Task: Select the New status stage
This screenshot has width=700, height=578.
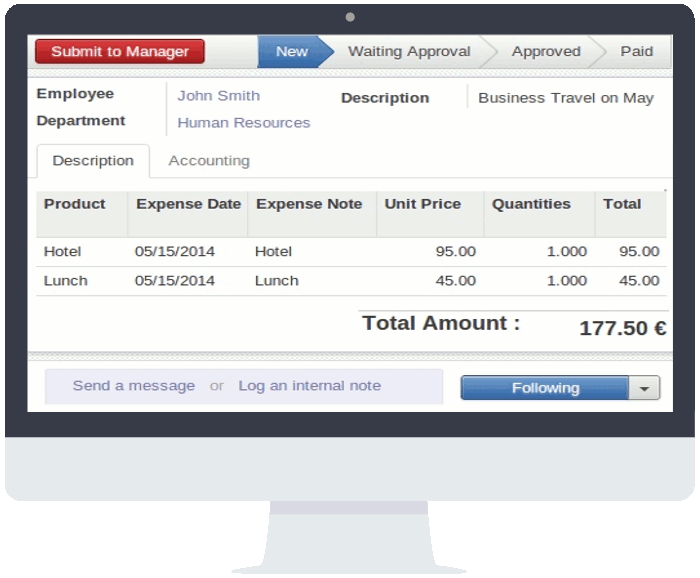Action: click(x=291, y=52)
